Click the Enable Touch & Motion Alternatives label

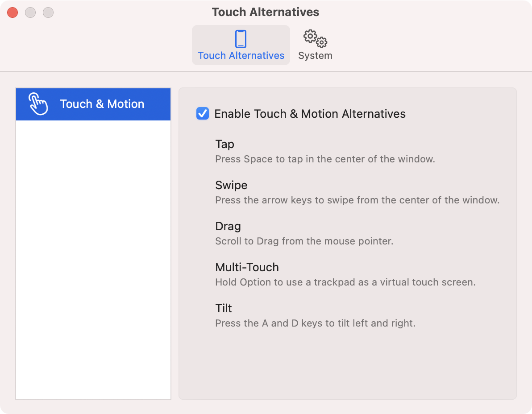310,114
